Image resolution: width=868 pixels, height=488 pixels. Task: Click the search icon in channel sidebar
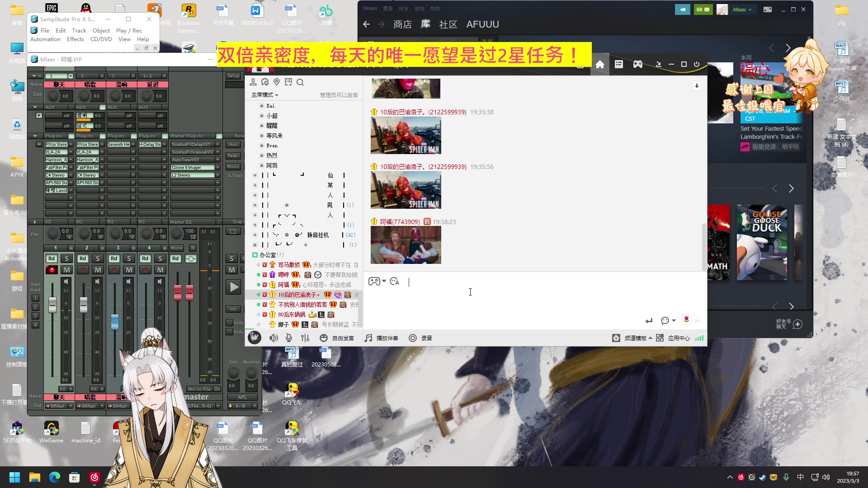coord(300,82)
